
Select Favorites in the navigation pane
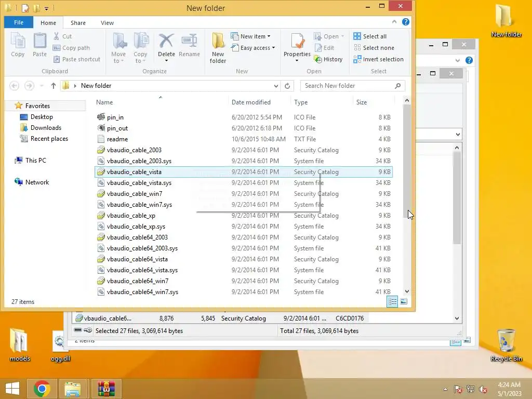click(37, 106)
